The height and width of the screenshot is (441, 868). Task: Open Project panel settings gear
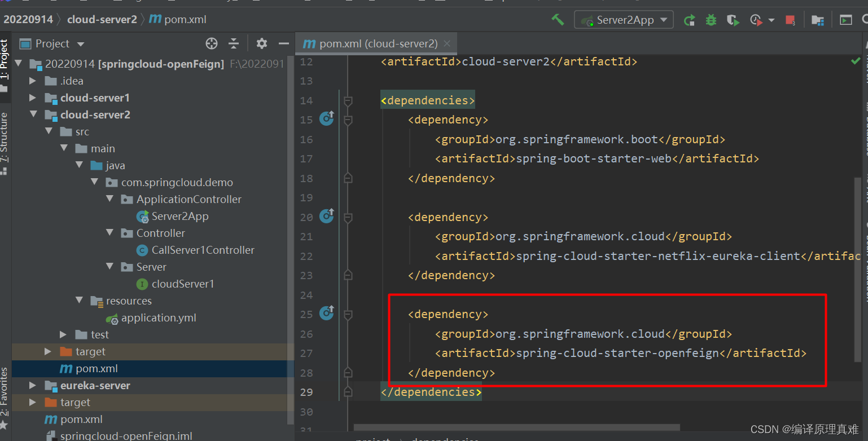[x=261, y=43]
